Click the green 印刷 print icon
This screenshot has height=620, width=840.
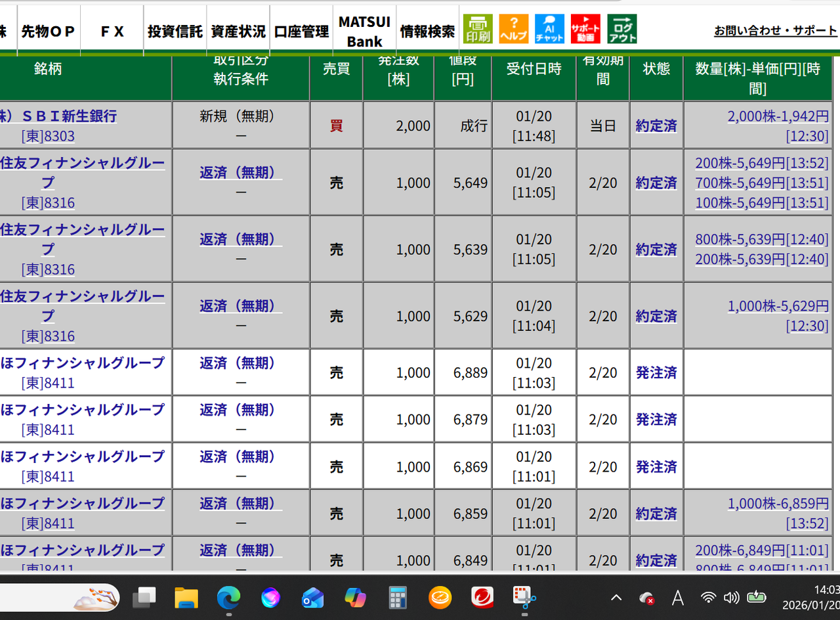point(478,29)
